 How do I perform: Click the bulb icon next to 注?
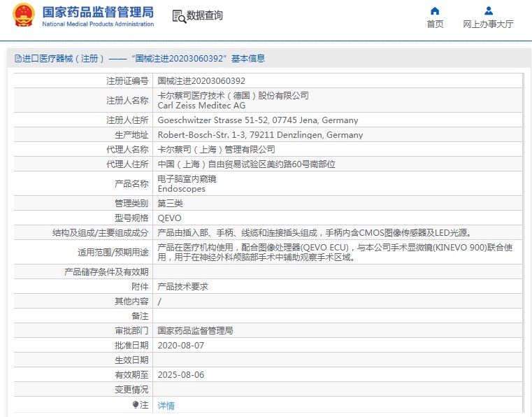pyautogui.click(x=136, y=404)
